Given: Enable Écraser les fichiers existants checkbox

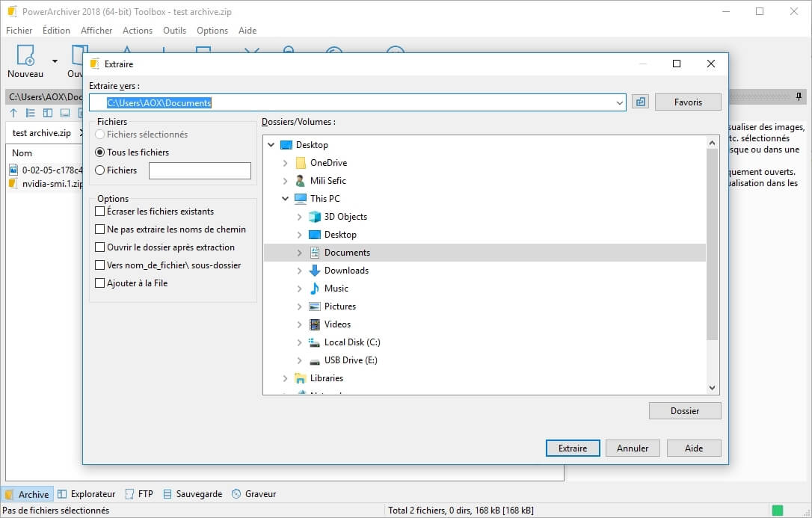Looking at the screenshot, I should coord(100,212).
